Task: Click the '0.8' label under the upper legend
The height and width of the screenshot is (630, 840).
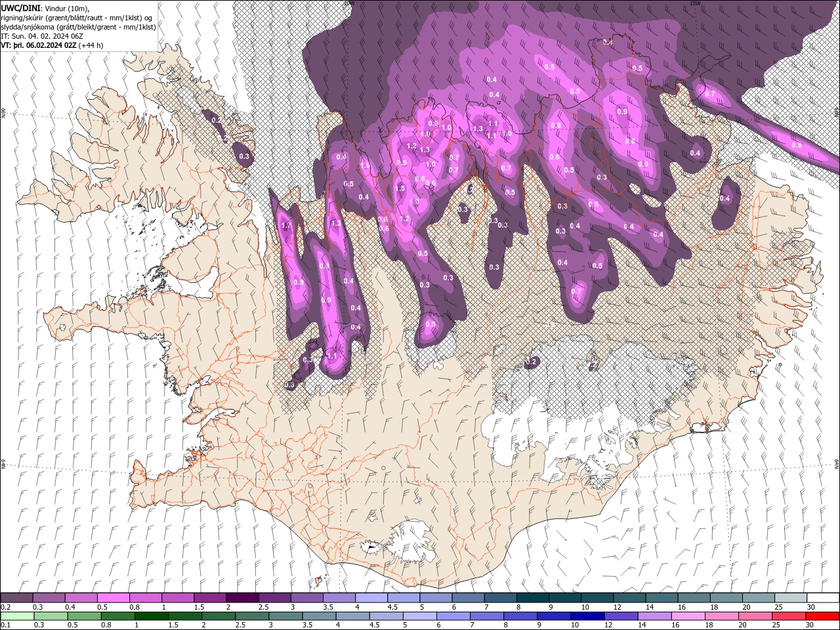Action: point(135,607)
